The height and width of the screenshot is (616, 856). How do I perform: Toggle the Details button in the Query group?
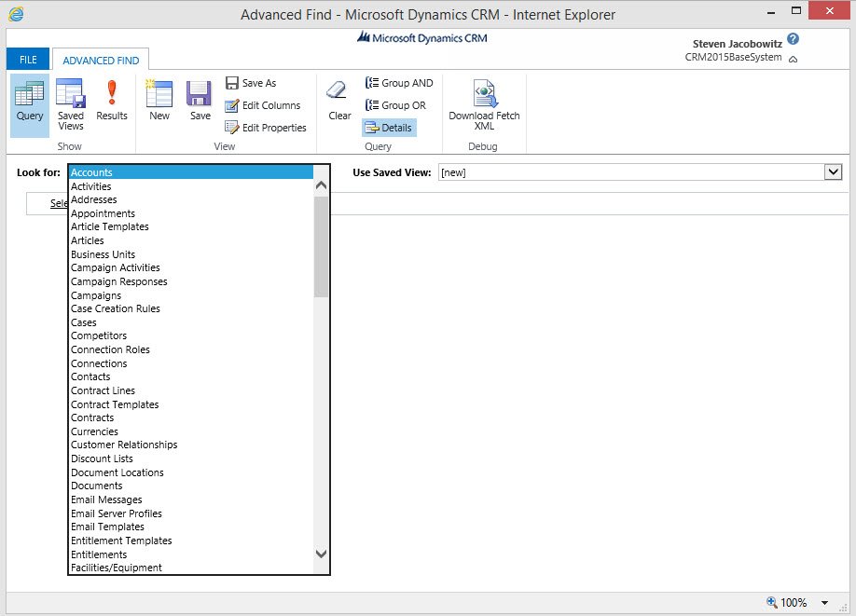click(389, 128)
